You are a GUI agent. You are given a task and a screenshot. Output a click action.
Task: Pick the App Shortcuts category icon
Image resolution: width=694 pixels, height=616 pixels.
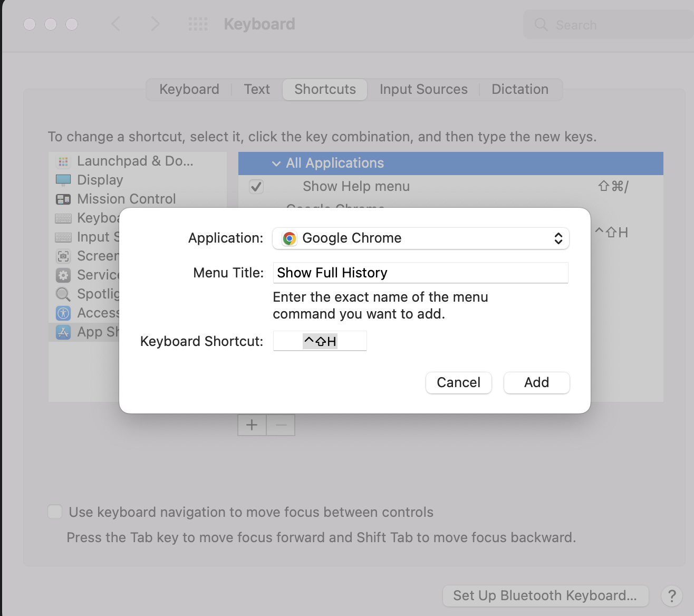pos(63,332)
